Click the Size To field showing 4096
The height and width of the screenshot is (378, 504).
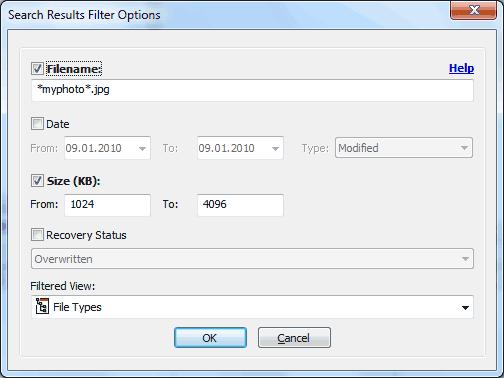[x=240, y=205]
